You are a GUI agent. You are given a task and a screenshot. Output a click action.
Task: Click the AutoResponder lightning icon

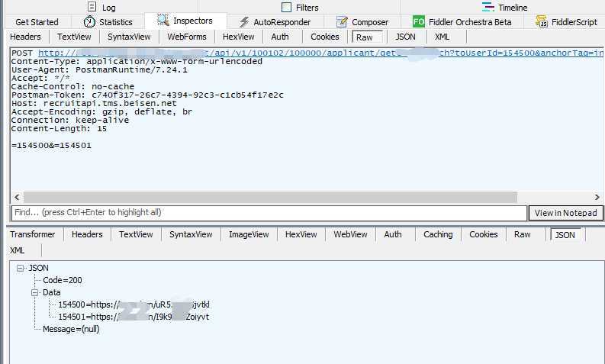[243, 22]
